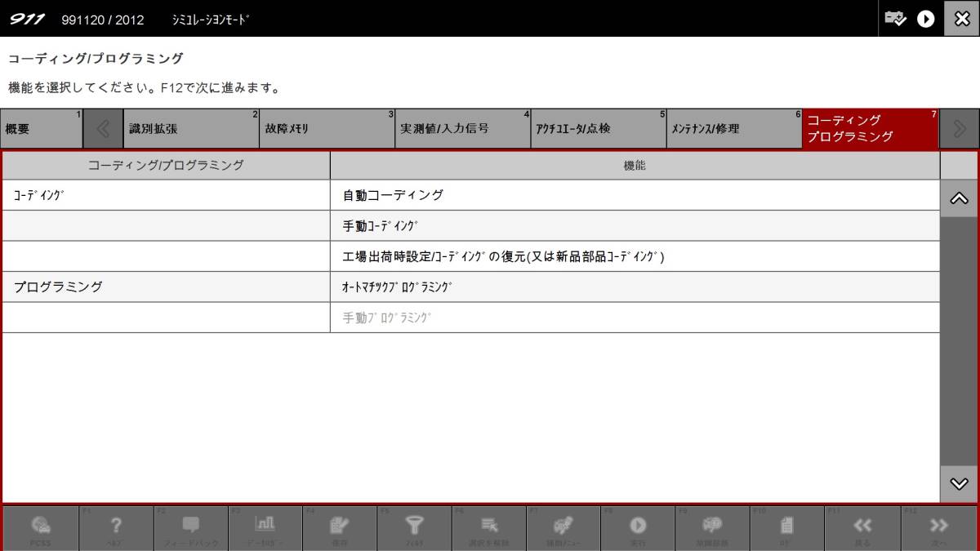The image size is (980, 551).
Task: Open the 実測値/入力信号 tab
Action: [462, 128]
